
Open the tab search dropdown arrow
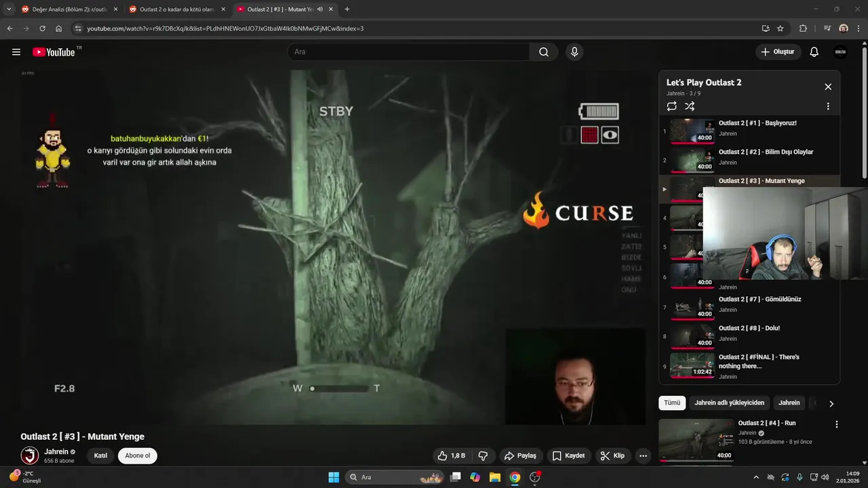(9, 9)
